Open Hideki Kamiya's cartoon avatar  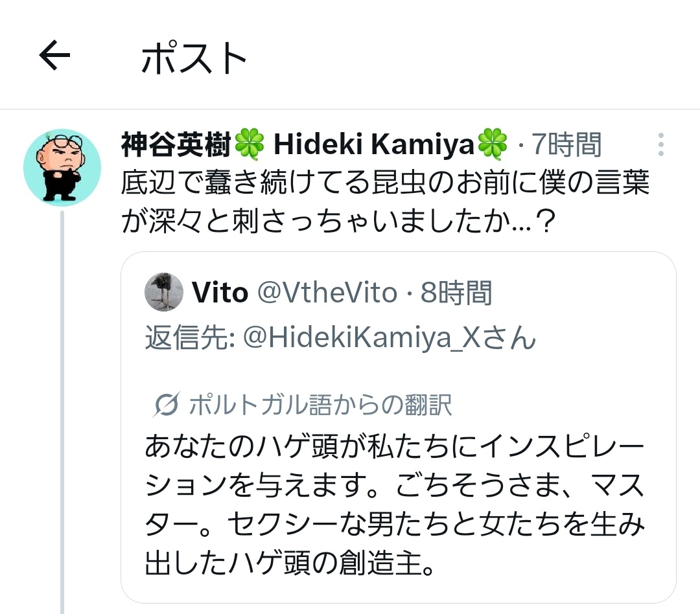click(62, 168)
